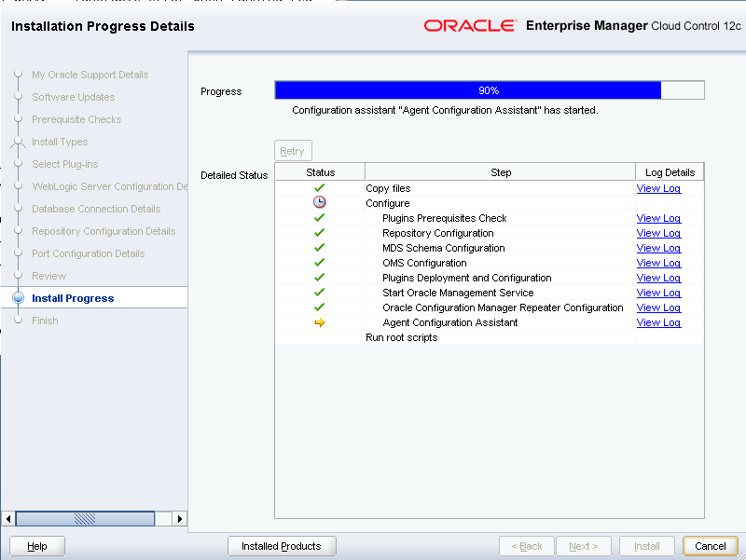Open View Log for Oracle Configuration Manager Repeater
The width and height of the screenshot is (746, 560).
click(658, 307)
